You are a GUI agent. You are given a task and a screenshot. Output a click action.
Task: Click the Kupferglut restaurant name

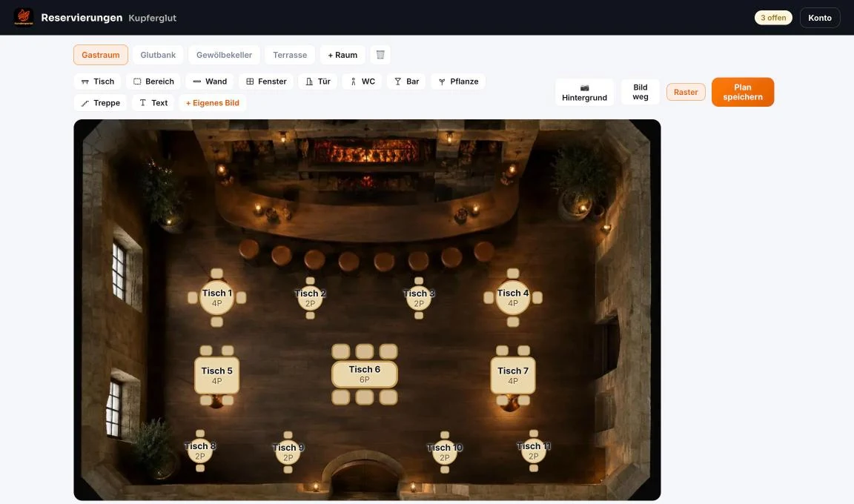pyautogui.click(x=153, y=18)
